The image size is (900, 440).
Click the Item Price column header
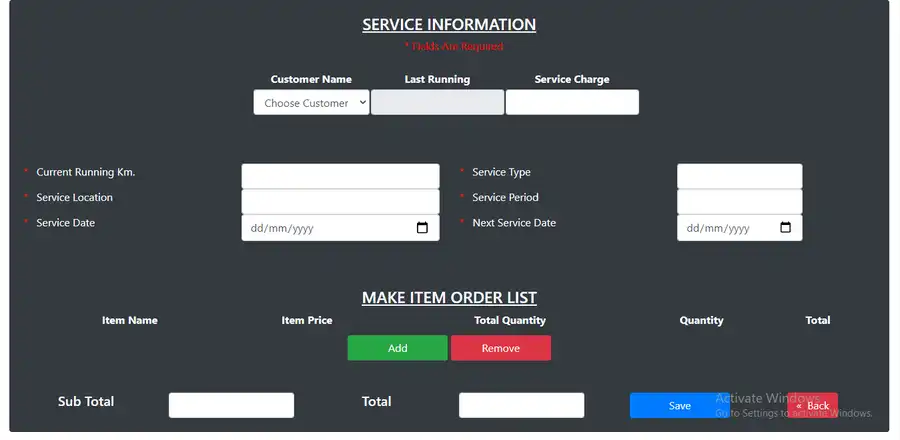point(307,321)
